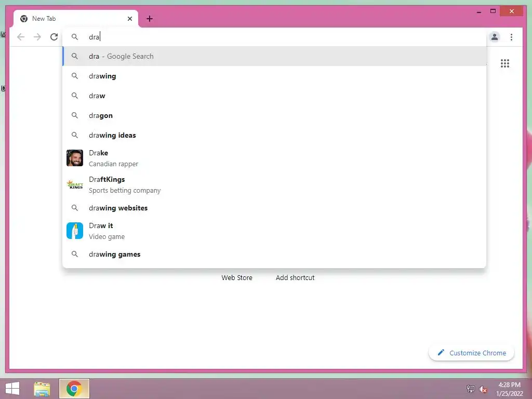Close the New Tab tab
The image size is (532, 399).
[129, 19]
